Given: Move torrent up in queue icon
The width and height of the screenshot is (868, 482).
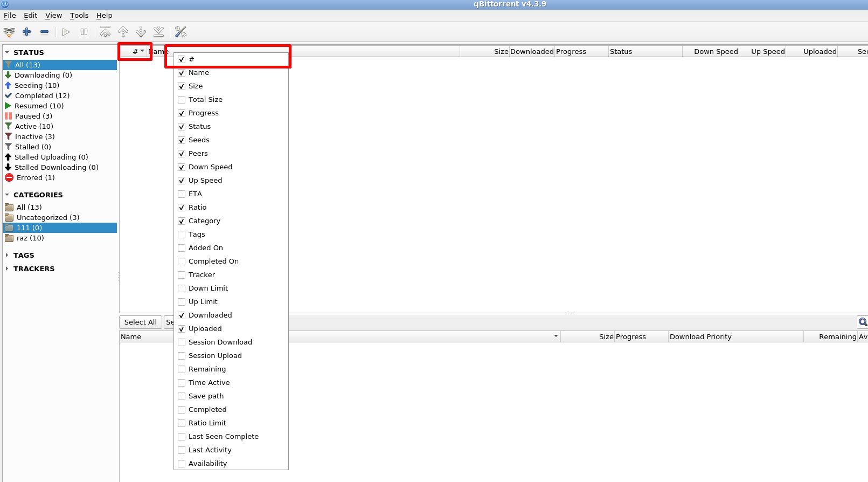Looking at the screenshot, I should [123, 32].
